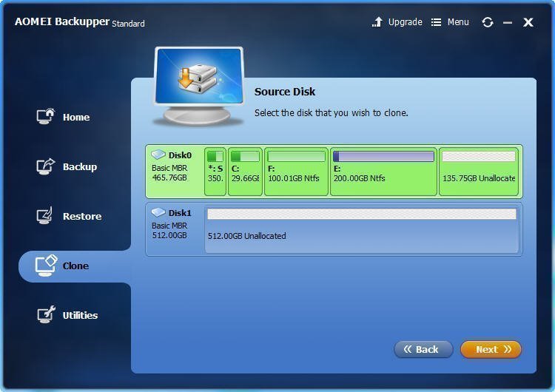Viewport: 555px width, 392px height.
Task: Select the Clone label in sidebar
Action: point(75,266)
